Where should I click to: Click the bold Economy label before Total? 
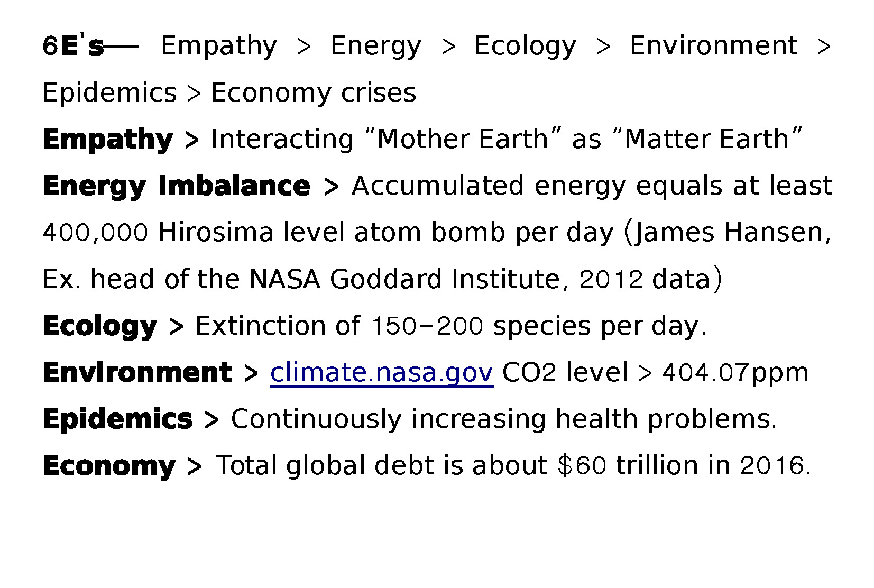coord(109,466)
